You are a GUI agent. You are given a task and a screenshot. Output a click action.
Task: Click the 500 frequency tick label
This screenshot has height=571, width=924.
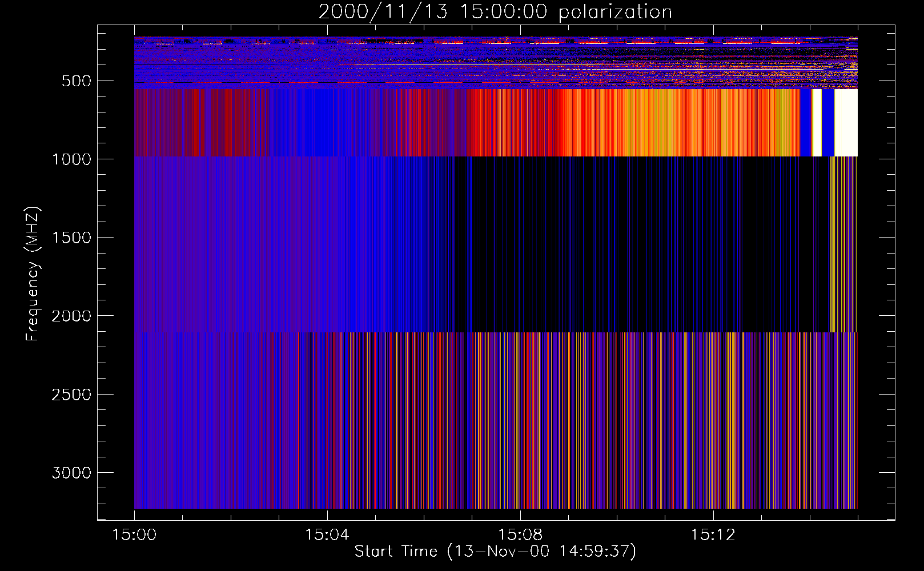[x=77, y=81]
